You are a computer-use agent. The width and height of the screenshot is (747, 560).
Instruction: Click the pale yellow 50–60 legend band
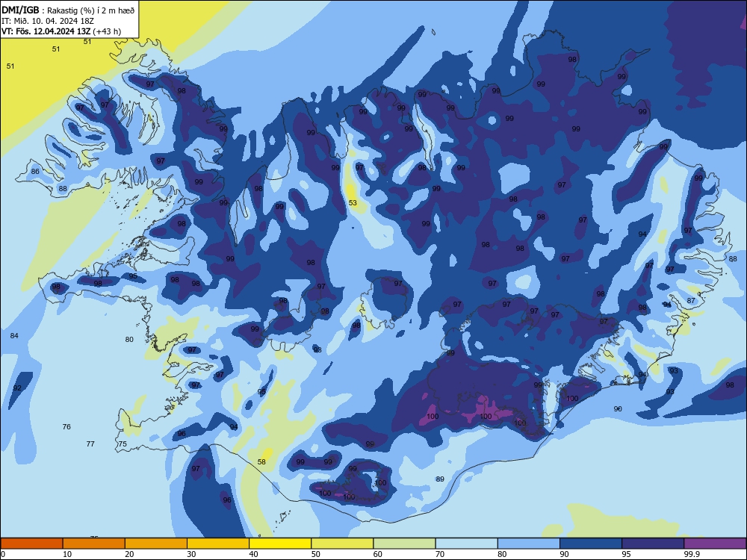click(343, 544)
